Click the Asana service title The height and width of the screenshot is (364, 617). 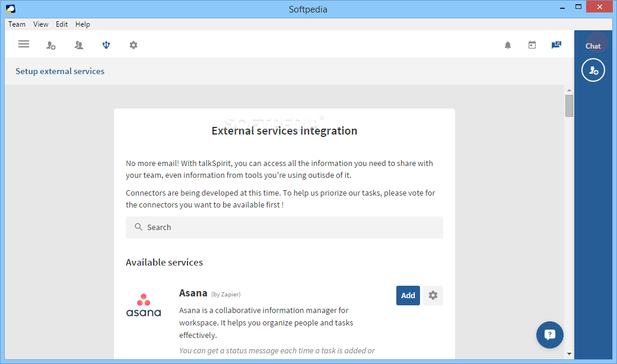click(x=193, y=293)
